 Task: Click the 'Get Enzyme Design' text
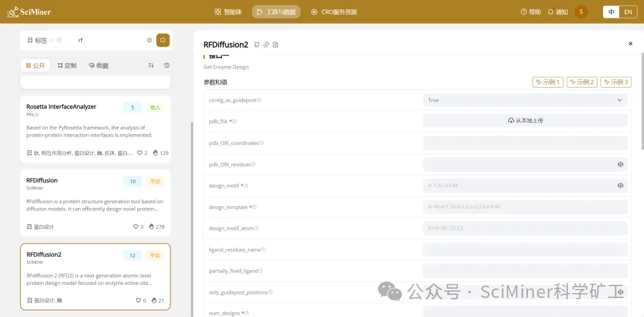226,67
